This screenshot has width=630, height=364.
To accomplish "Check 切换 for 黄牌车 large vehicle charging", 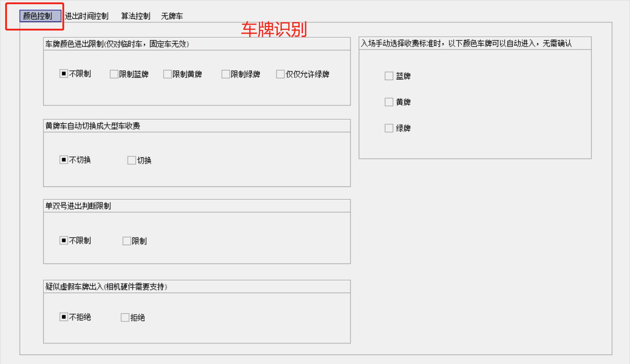I will click(131, 160).
